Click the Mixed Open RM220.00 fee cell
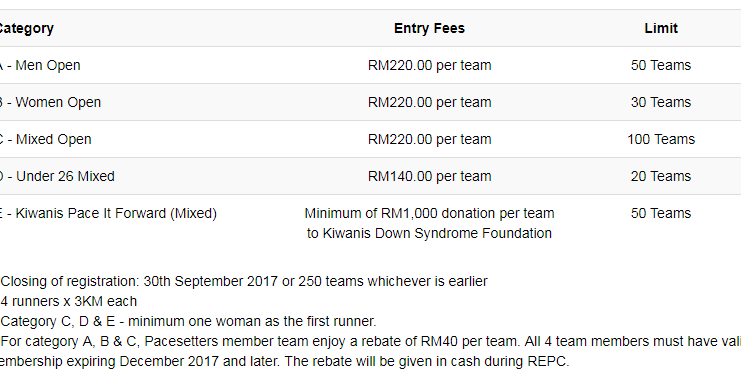This screenshot has height=374, width=741. pyautogui.click(x=429, y=139)
